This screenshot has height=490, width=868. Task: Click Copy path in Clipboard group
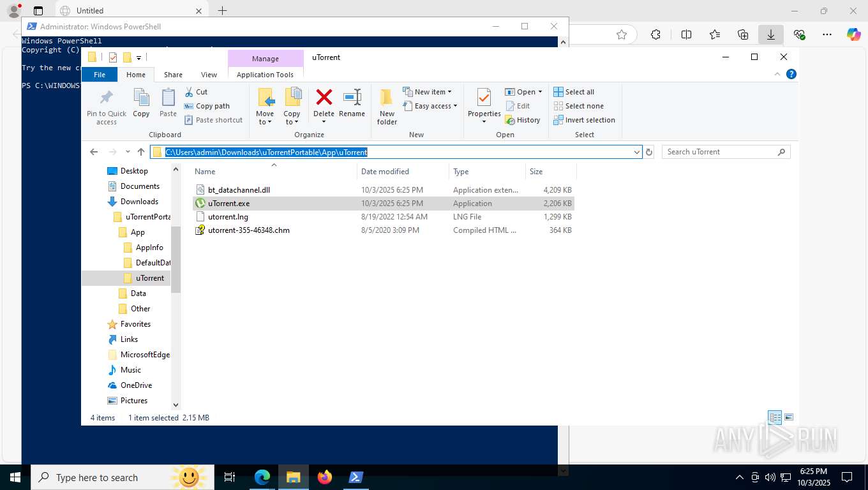[207, 106]
